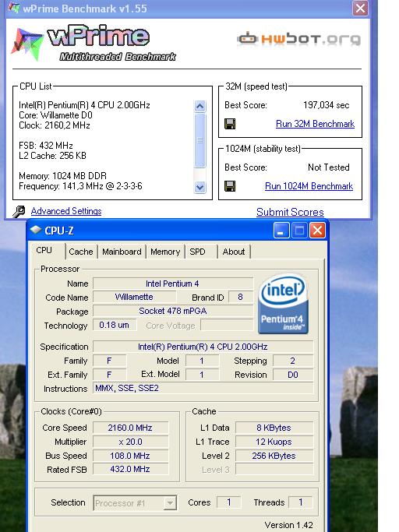Image resolution: width=399 pixels, height=532 pixels.
Task: Open the Mainboard tab
Action: coord(122,252)
